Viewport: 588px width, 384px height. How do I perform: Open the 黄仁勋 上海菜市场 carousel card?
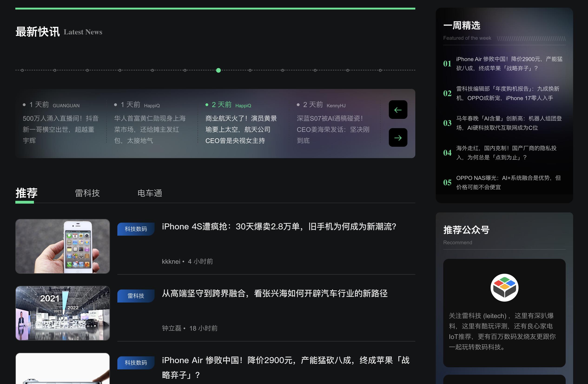(150, 129)
